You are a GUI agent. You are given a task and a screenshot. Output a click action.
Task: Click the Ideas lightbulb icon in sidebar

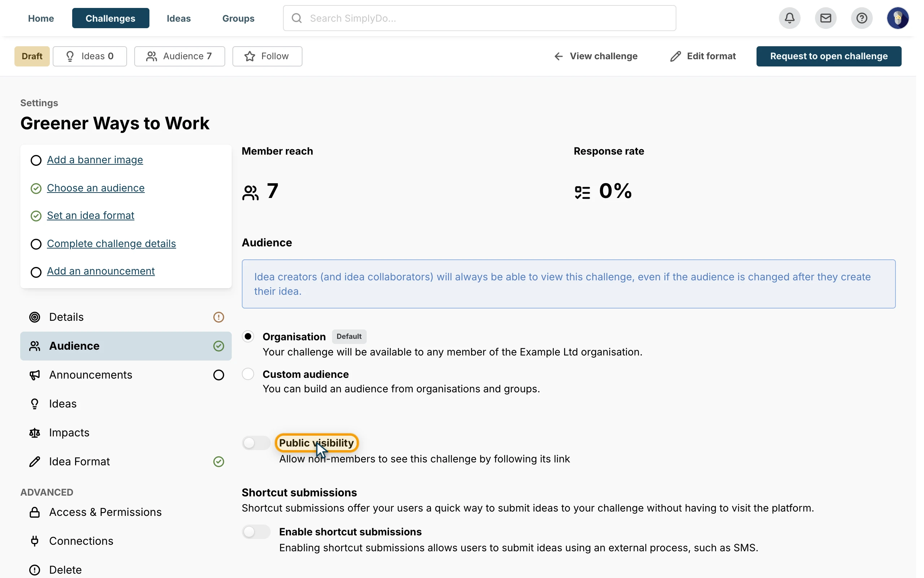(x=35, y=404)
